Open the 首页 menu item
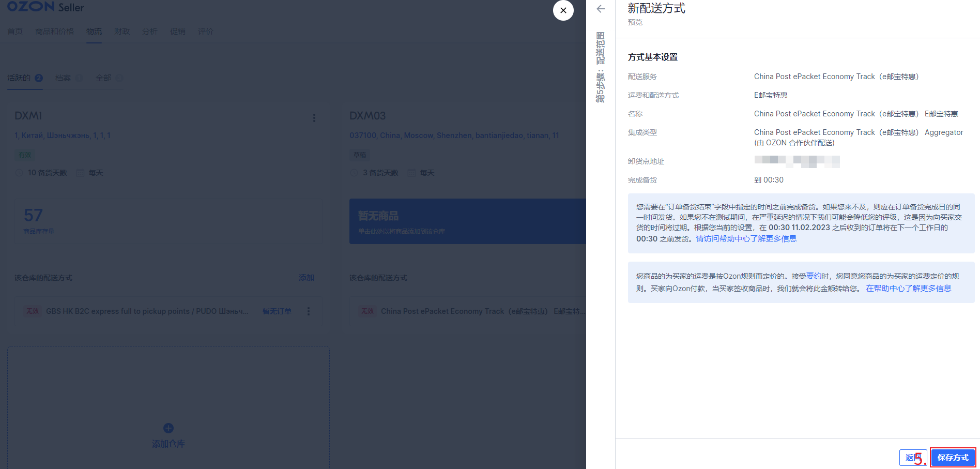Viewport: 980px width, 469px height. (x=15, y=32)
